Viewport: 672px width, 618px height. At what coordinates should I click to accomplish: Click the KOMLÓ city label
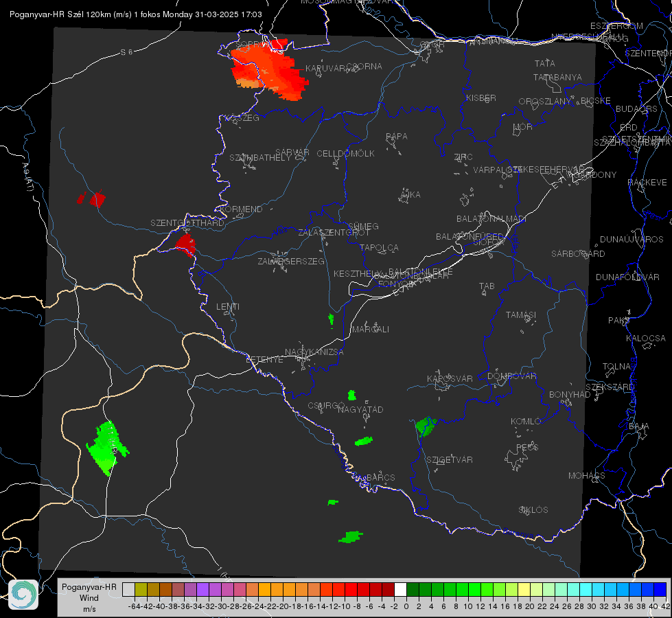pyautogui.click(x=526, y=422)
